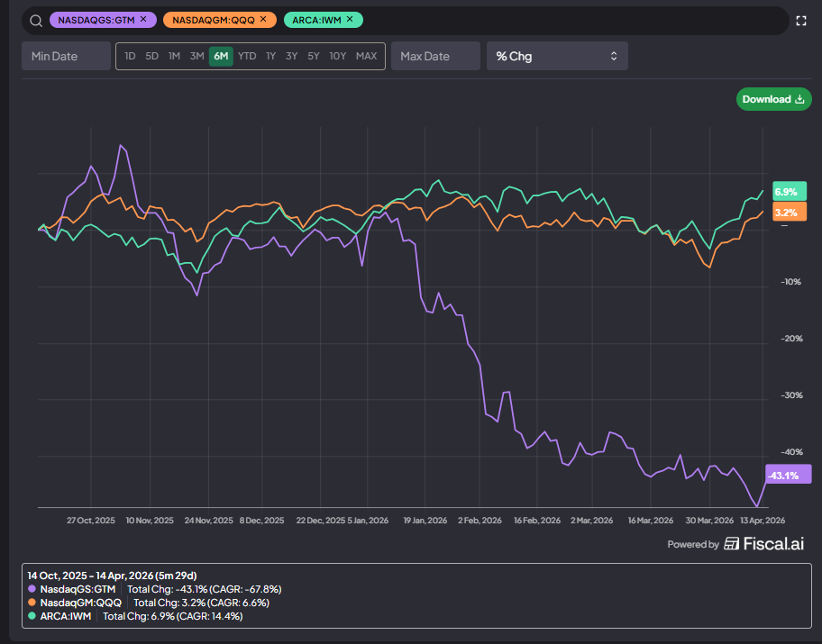Remove the ARCA:IWM ticker chip
The width and height of the screenshot is (822, 644).
point(350,20)
